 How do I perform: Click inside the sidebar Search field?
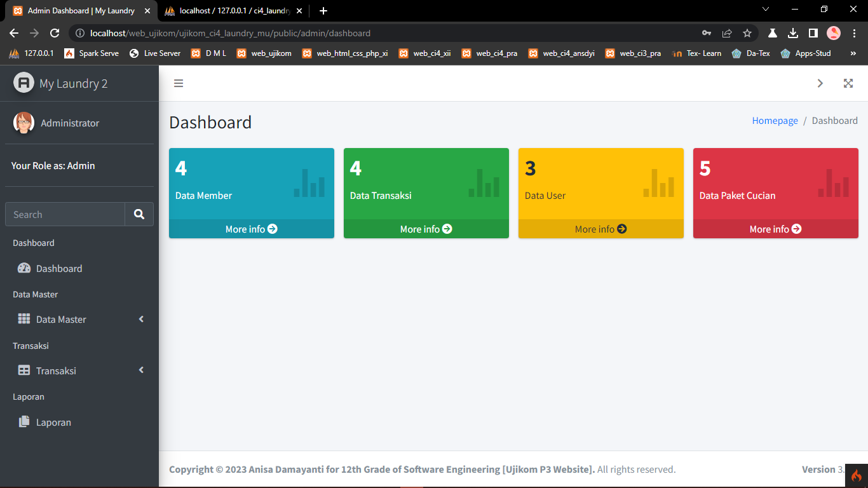tap(64, 214)
